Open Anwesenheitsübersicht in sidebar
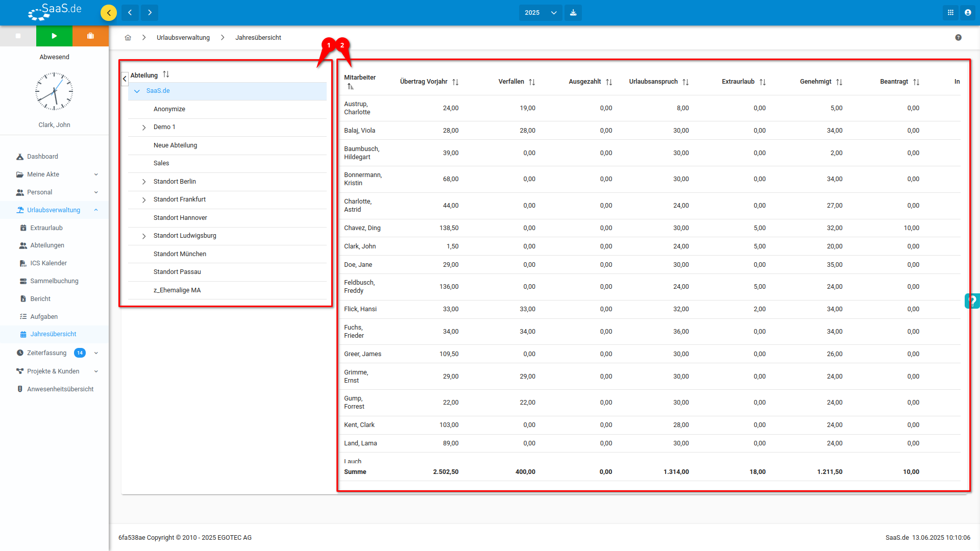The height and width of the screenshot is (551, 980). coord(54,389)
